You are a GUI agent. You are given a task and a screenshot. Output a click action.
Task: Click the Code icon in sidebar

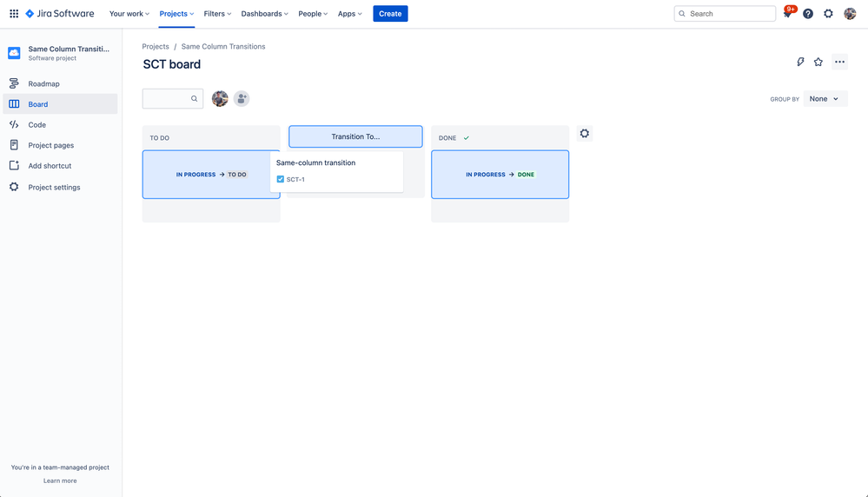click(14, 124)
